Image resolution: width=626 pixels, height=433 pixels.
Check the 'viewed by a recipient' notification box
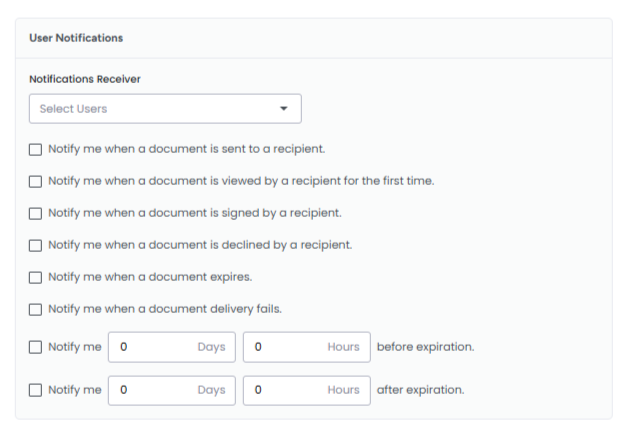(x=35, y=181)
